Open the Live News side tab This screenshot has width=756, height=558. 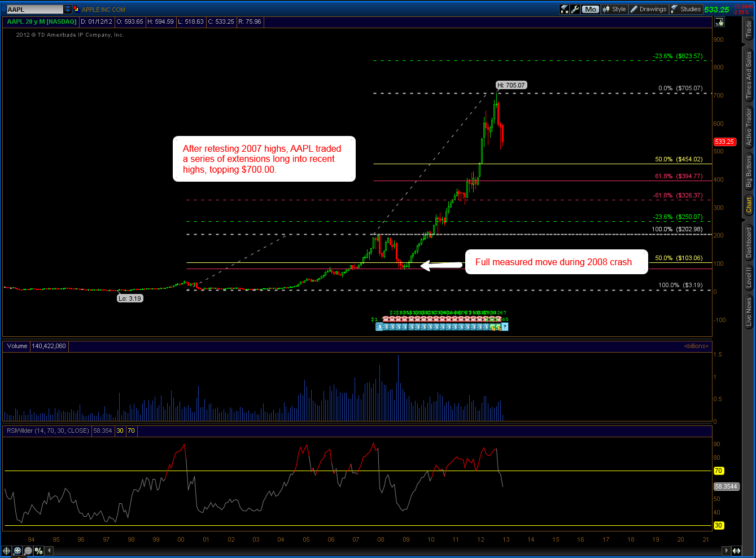(x=749, y=313)
